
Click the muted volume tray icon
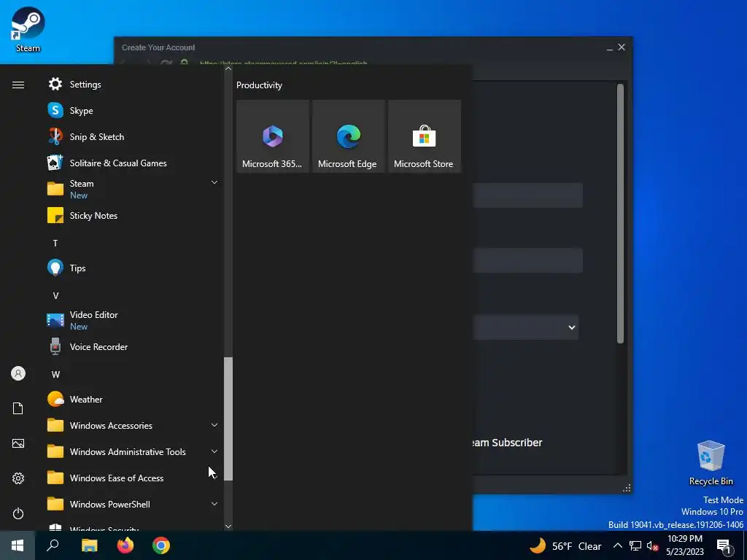652,545
